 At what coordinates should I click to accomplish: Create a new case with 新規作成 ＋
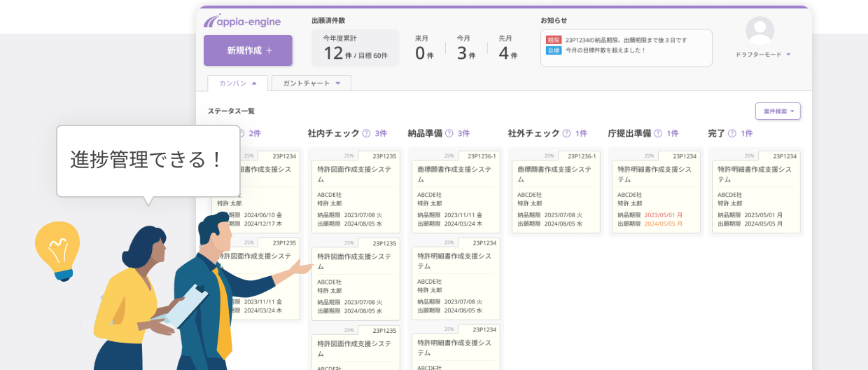(x=248, y=50)
